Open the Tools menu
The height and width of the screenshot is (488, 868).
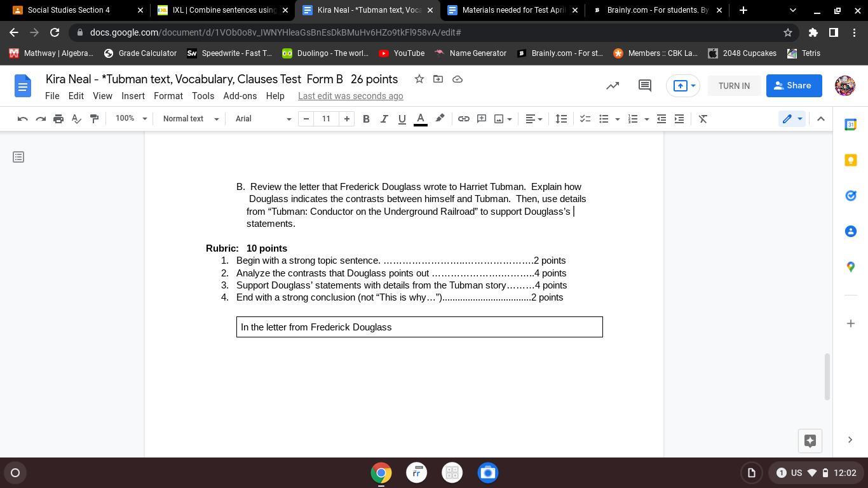pyautogui.click(x=203, y=96)
